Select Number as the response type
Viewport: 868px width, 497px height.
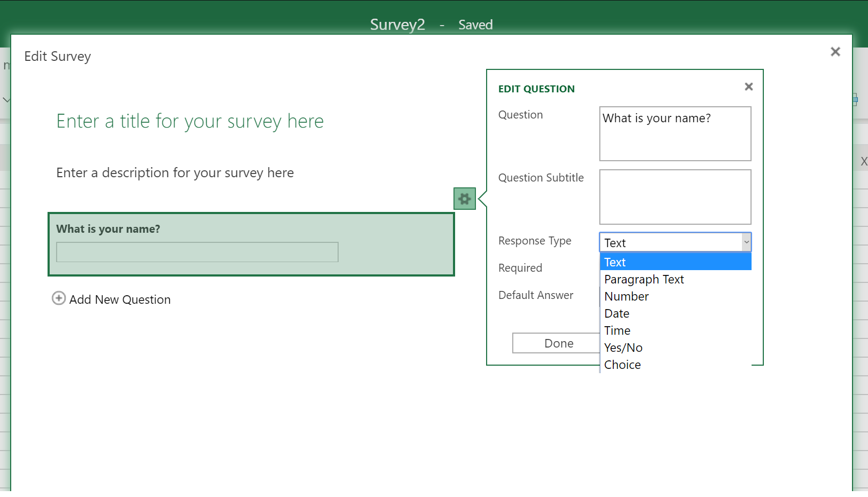[627, 296]
